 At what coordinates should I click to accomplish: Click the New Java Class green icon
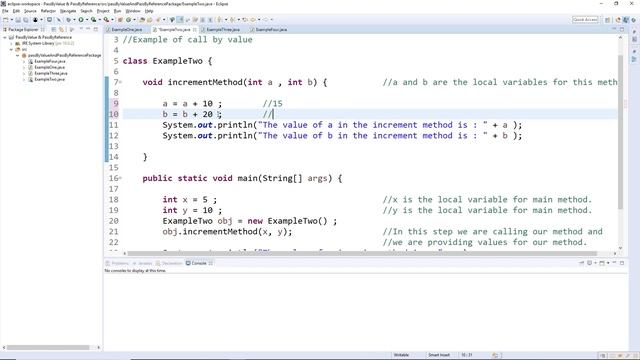coord(129,20)
